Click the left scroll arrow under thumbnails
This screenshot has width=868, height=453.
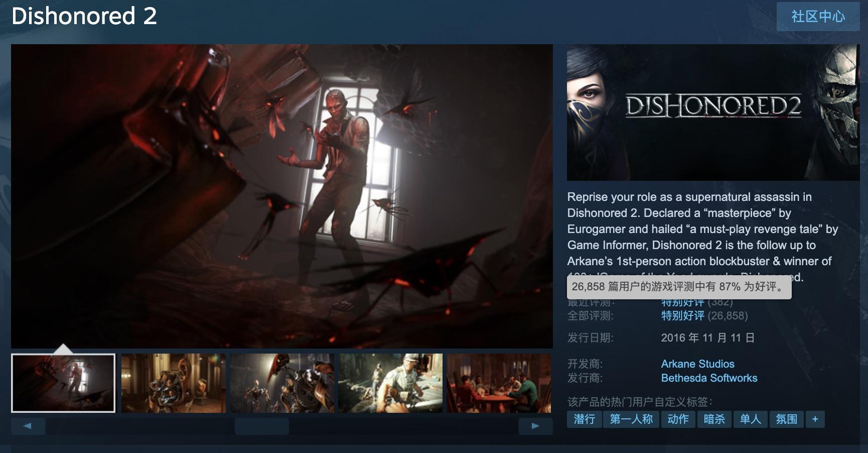[28, 426]
